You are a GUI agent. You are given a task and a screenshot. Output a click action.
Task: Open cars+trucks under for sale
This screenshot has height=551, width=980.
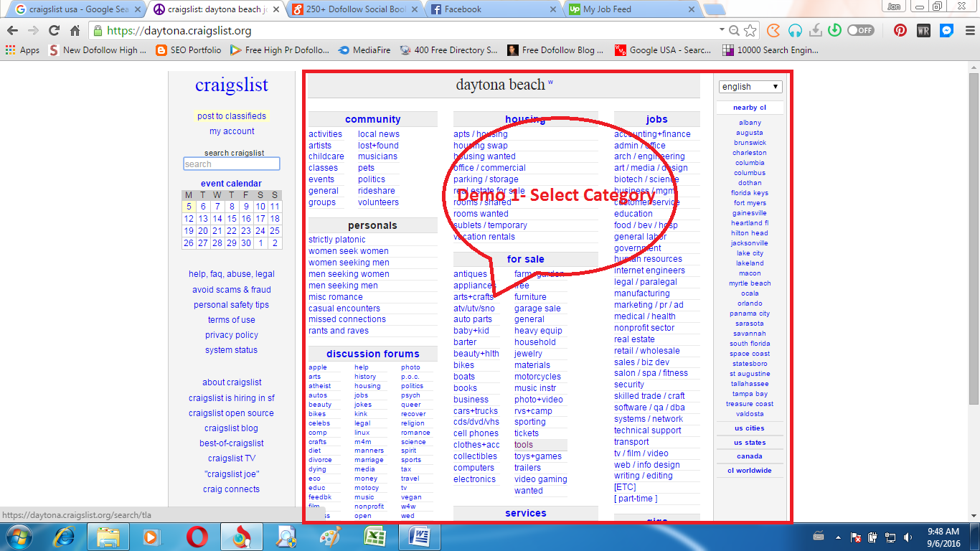tap(476, 411)
